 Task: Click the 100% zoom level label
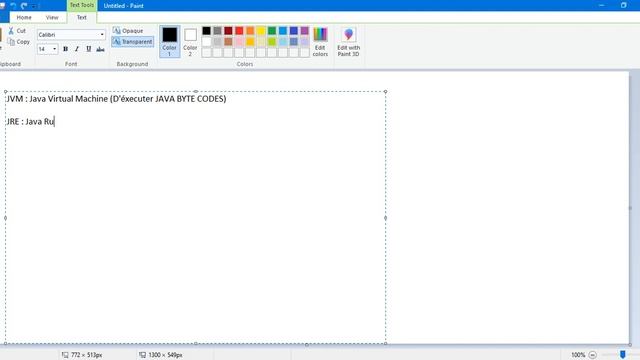[x=578, y=355]
